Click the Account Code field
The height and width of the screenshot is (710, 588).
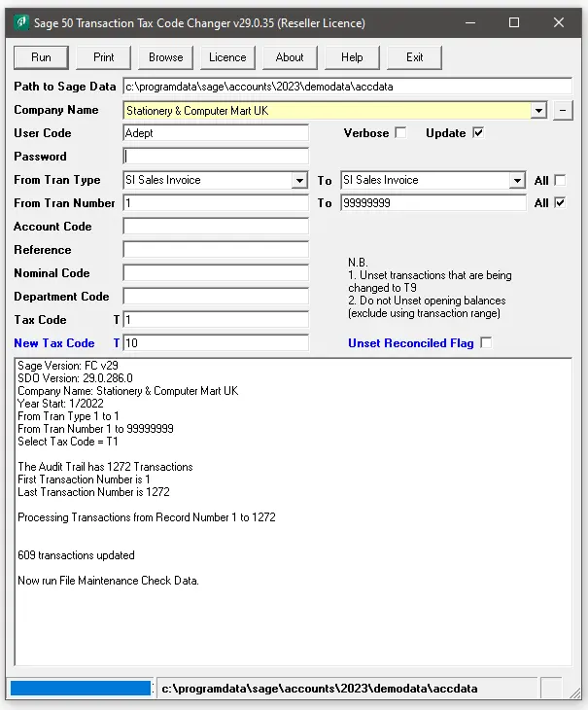click(x=216, y=227)
